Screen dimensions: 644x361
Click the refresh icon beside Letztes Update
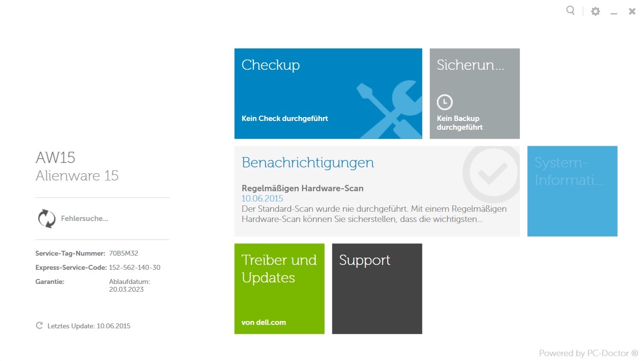coord(40,325)
